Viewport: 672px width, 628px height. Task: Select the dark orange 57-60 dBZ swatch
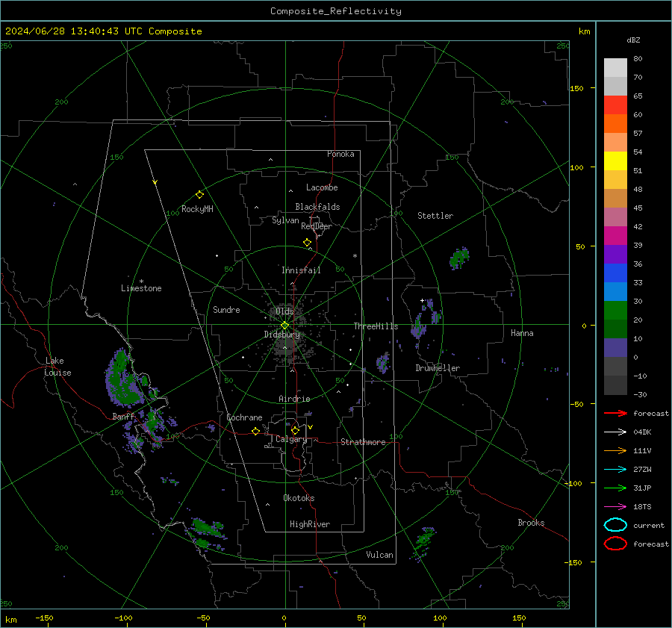click(x=615, y=124)
